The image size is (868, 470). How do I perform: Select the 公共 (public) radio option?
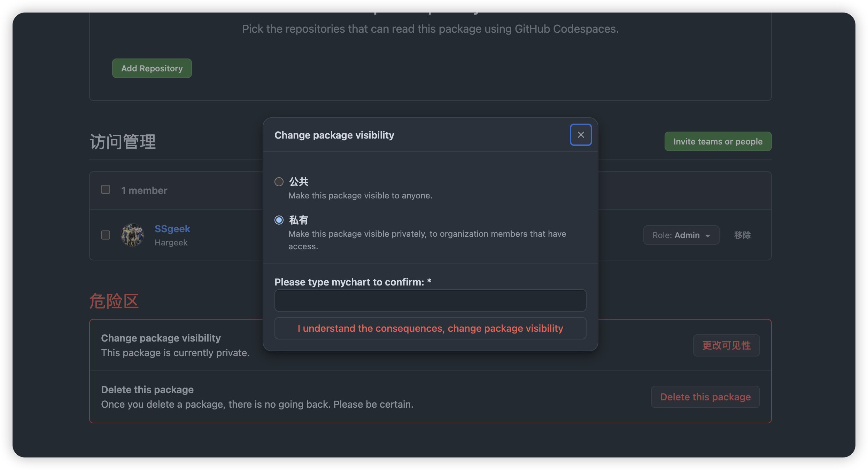click(279, 182)
